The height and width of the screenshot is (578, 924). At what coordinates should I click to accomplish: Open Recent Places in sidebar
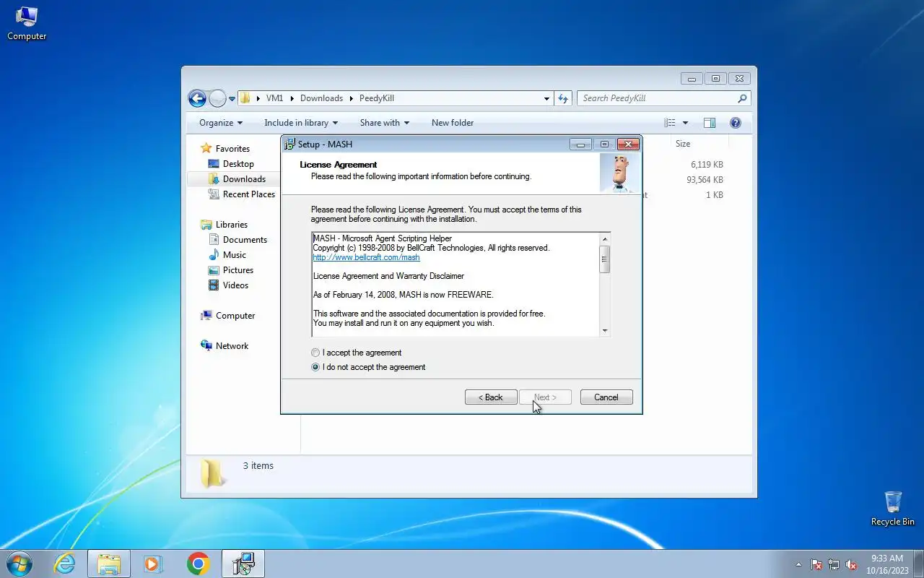point(249,194)
